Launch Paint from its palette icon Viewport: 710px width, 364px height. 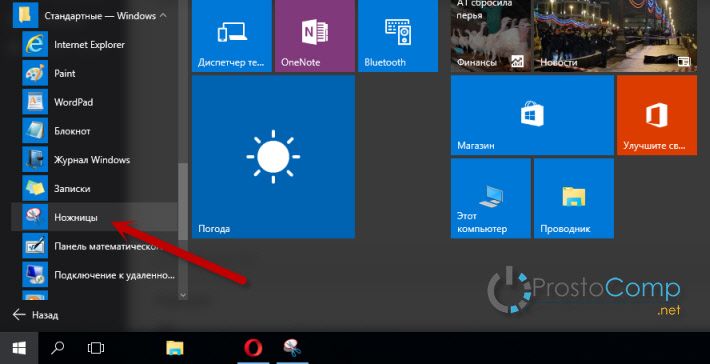[35, 73]
